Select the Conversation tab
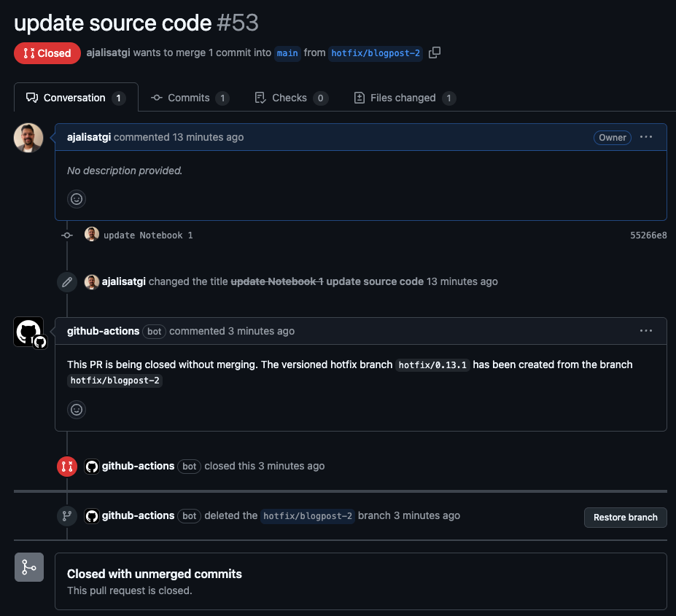The height and width of the screenshot is (616, 676). (75, 98)
